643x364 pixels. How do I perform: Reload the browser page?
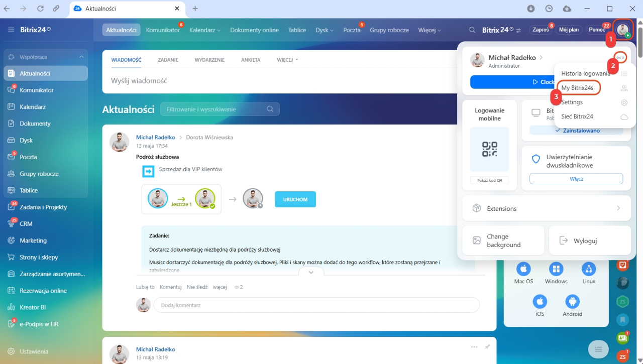[x=40, y=9]
